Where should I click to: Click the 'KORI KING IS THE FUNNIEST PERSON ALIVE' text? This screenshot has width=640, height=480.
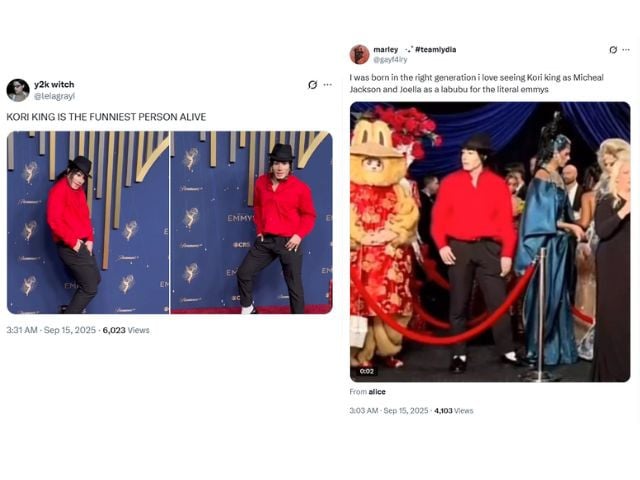coord(106,117)
